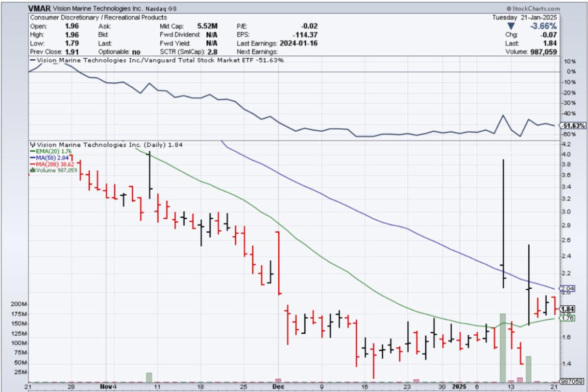Click the Nov 4 label on the date axis
This screenshot has height=392, width=588.
click(x=108, y=387)
